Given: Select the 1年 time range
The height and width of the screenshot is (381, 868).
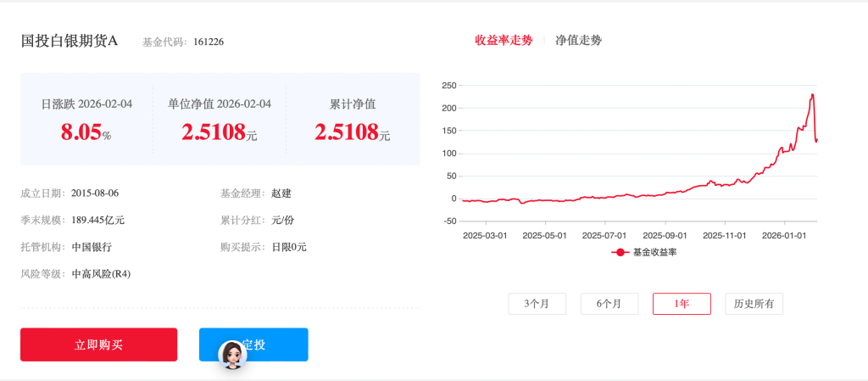Looking at the screenshot, I should [681, 304].
